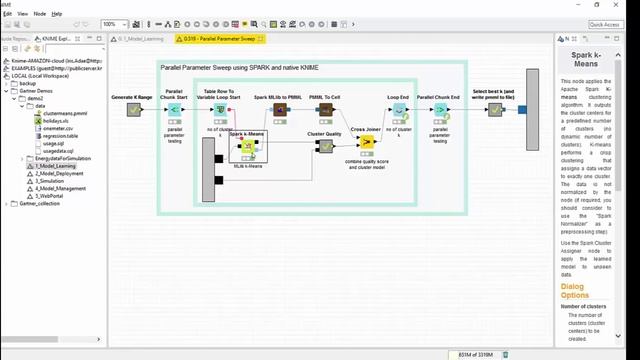
Task: Switch to the Node Repository tab
Action: 16,39
